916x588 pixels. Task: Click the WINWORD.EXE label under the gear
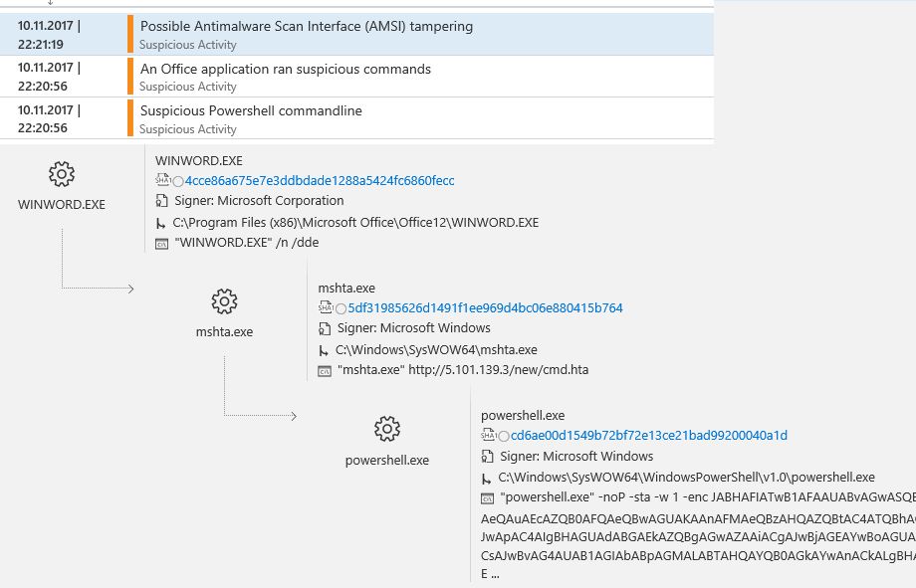coord(62,205)
